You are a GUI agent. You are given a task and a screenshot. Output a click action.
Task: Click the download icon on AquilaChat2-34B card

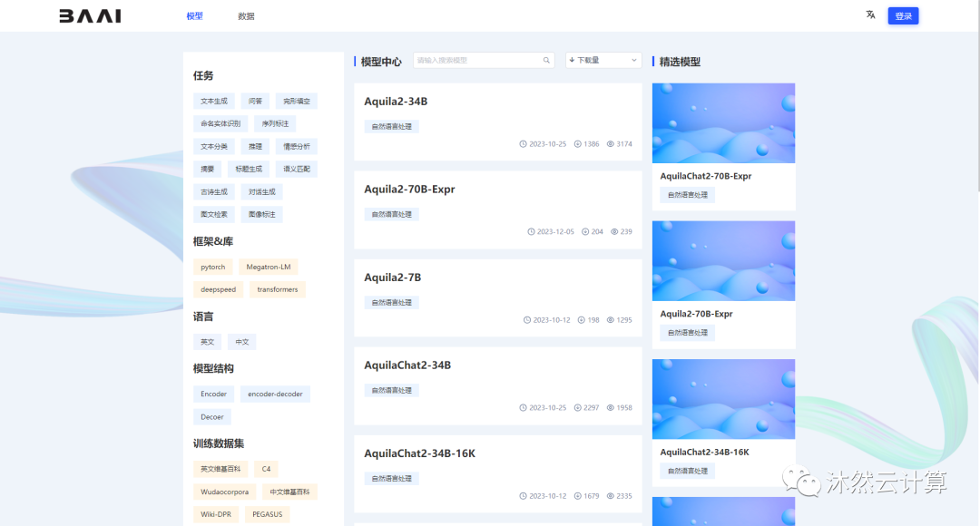[577, 408]
